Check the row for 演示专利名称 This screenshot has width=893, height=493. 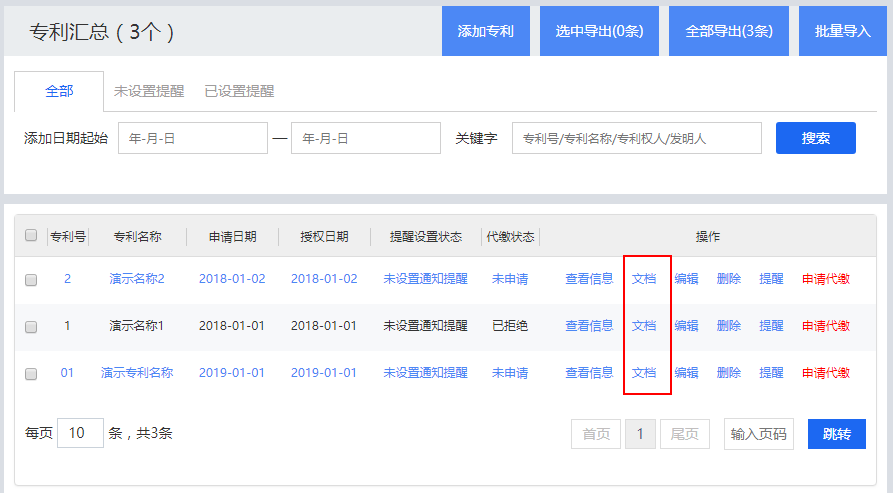(31, 373)
